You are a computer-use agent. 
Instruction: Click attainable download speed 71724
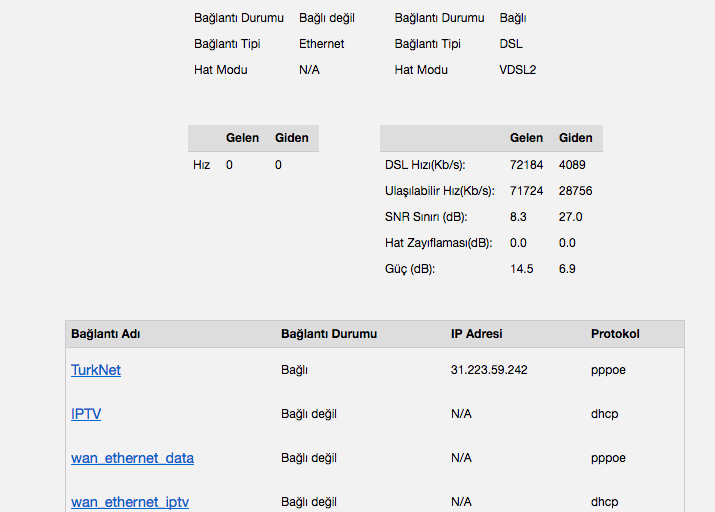526,191
